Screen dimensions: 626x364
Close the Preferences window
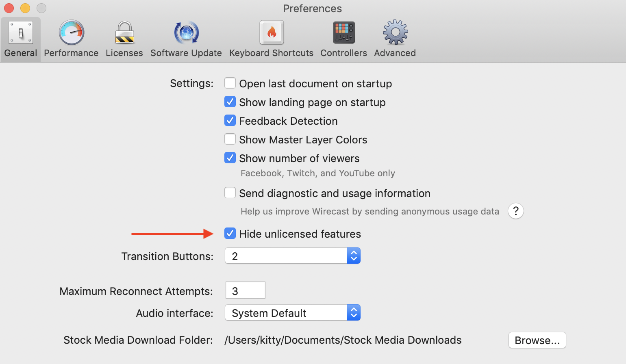point(9,8)
